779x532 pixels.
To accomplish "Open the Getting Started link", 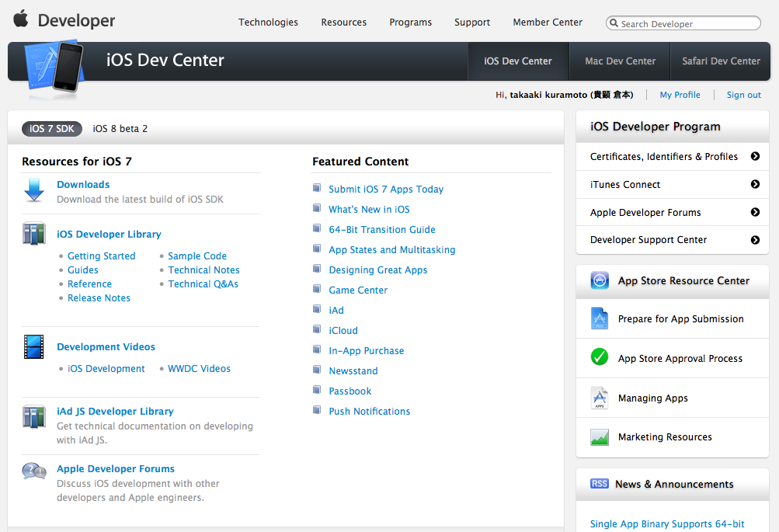I will click(101, 256).
